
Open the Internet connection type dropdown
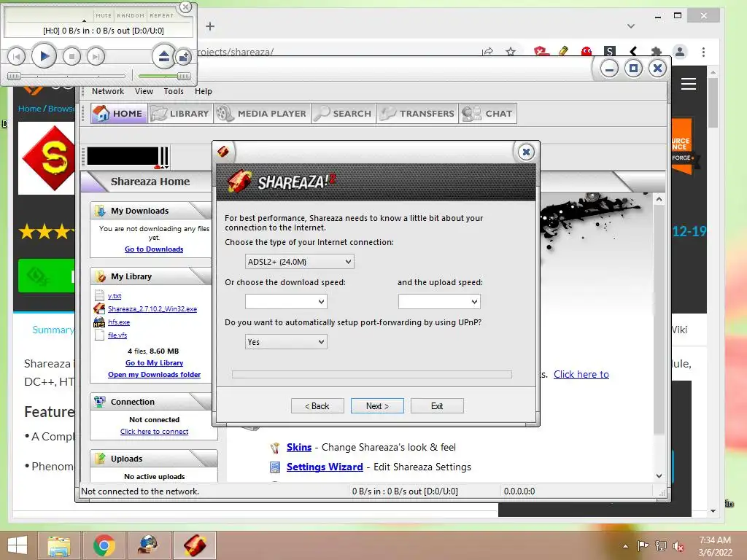(x=300, y=262)
